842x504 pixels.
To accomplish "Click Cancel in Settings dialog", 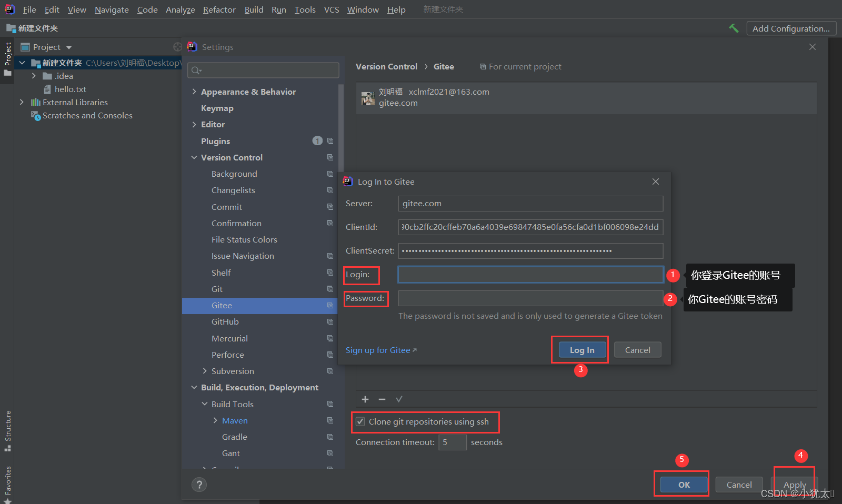I will point(739,485).
